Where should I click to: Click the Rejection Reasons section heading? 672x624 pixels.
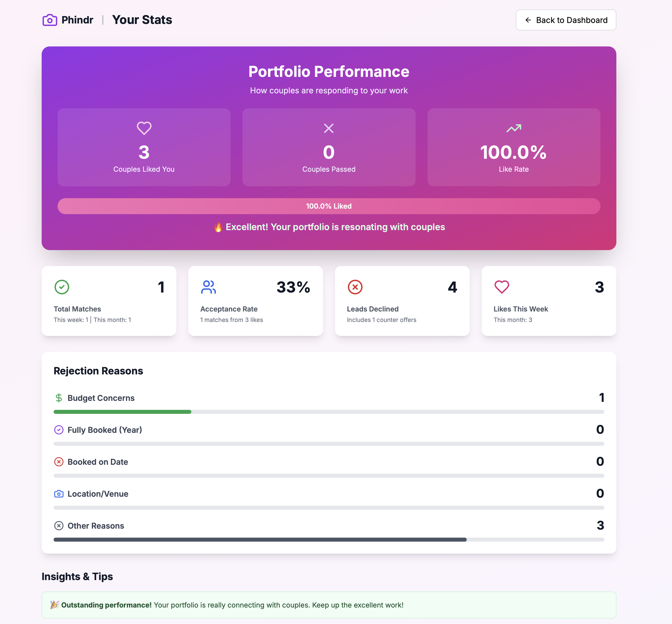click(x=98, y=371)
